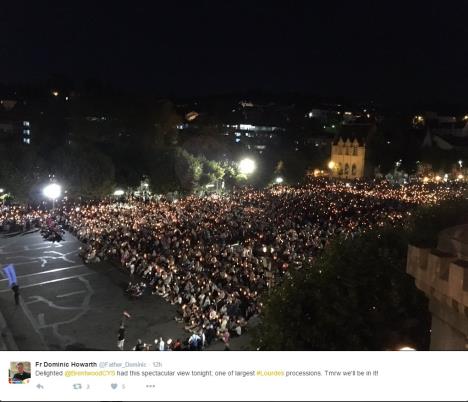
Task: Click the tweet text about spectacular view
Action: [207, 373]
